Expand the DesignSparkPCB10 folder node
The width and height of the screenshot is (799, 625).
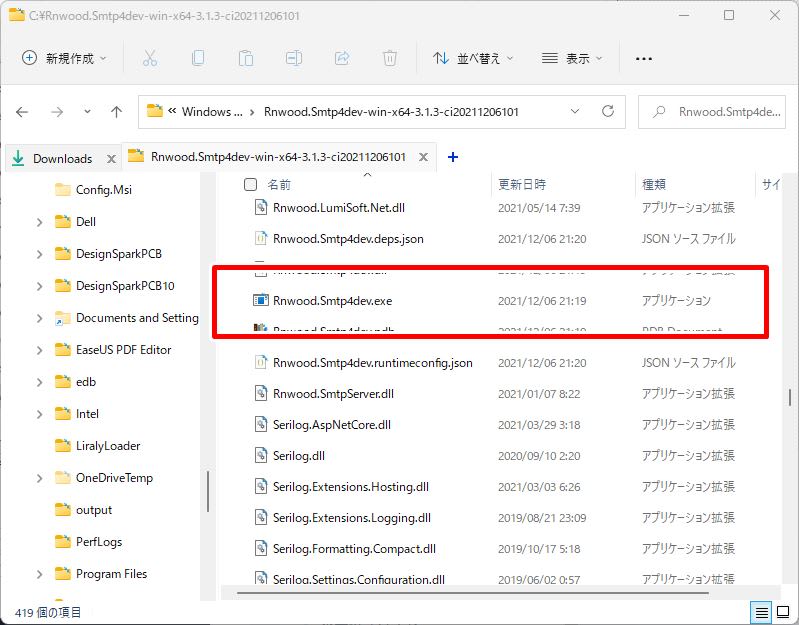pyautogui.click(x=40, y=286)
